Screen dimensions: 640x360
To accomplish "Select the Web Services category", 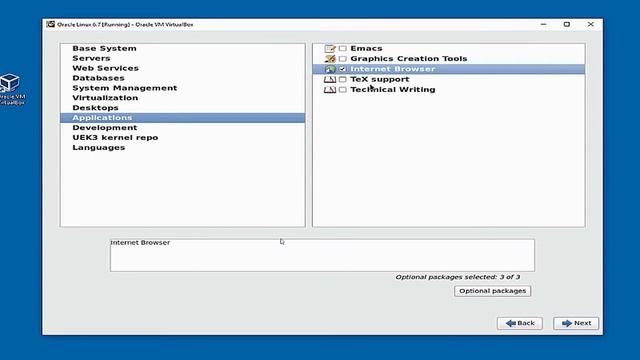I will 182,68.
